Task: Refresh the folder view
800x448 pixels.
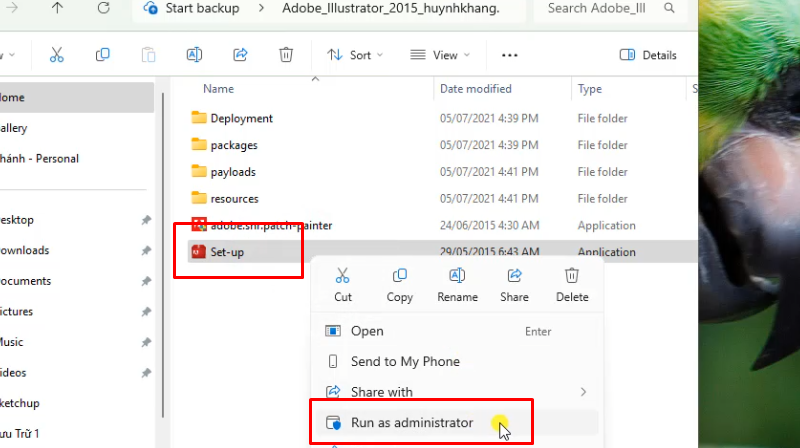Action: click(x=104, y=8)
